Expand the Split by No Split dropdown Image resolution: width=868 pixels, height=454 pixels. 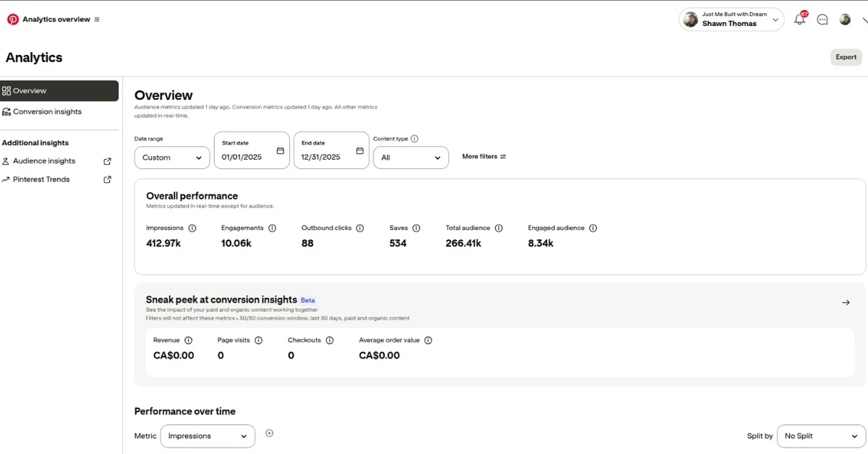coord(821,436)
